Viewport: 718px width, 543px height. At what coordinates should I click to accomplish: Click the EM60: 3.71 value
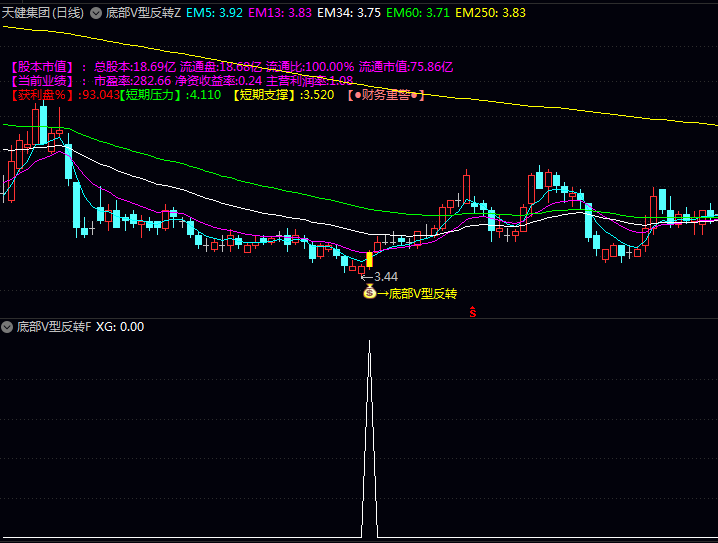pos(418,13)
